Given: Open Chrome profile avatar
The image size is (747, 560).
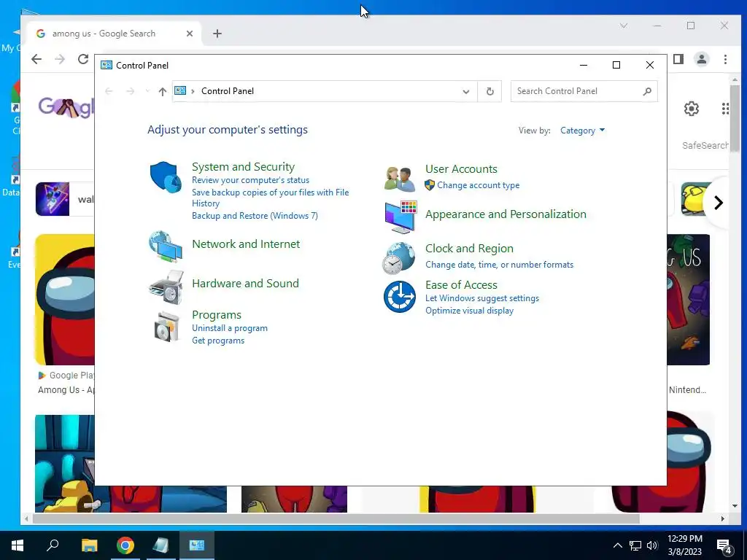Looking at the screenshot, I should (x=701, y=59).
